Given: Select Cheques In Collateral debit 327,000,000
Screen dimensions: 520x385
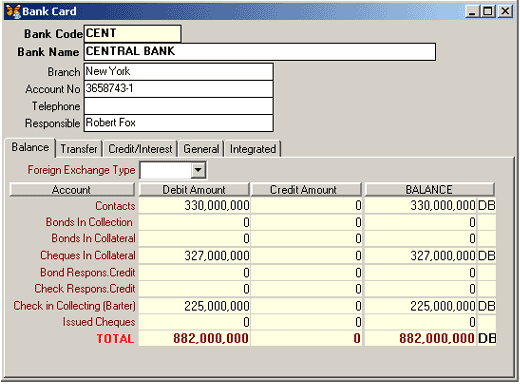Looking at the screenshot, I should point(194,256).
